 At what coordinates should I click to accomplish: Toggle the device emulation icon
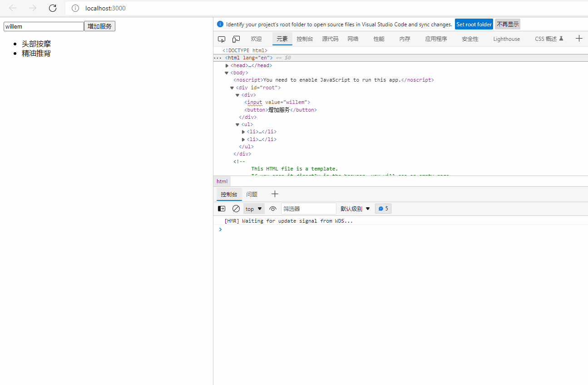point(236,39)
